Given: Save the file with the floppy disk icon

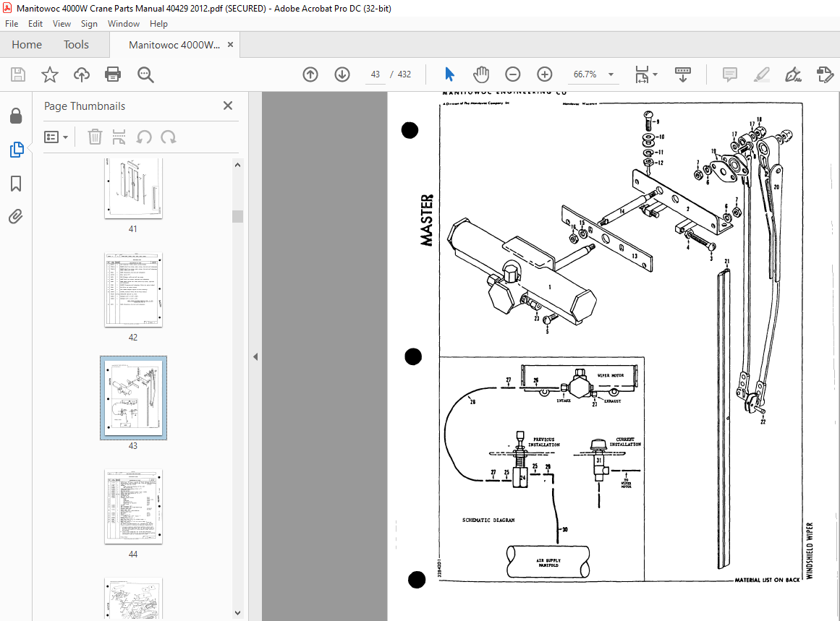Looking at the screenshot, I should pyautogui.click(x=18, y=74).
